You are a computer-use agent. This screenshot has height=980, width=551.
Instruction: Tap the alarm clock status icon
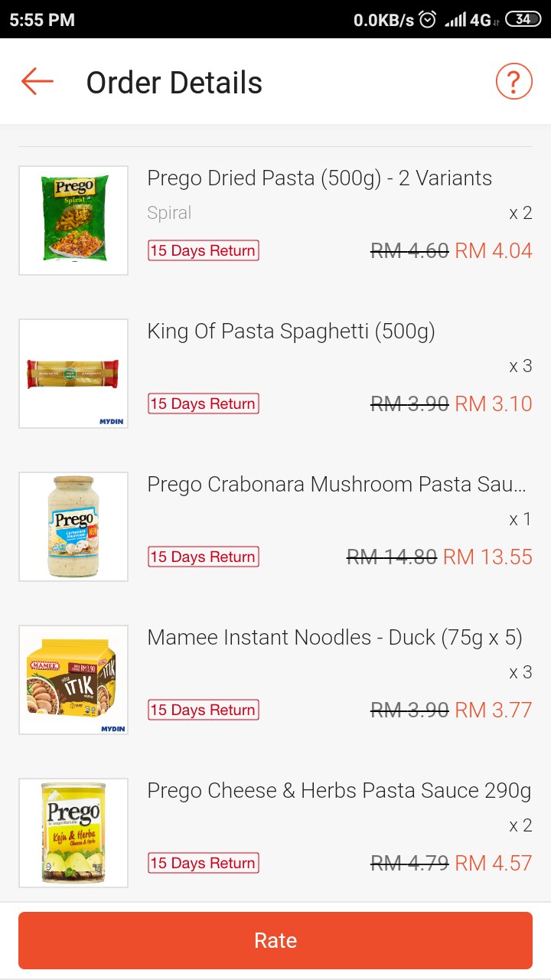tap(428, 19)
